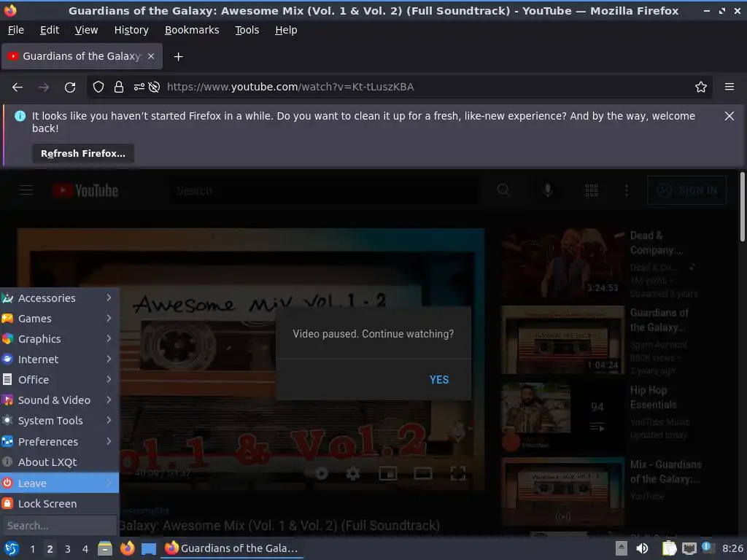This screenshot has height=560, width=747.
Task: Close the Guardians of the Galaxy tab
Action: [151, 56]
